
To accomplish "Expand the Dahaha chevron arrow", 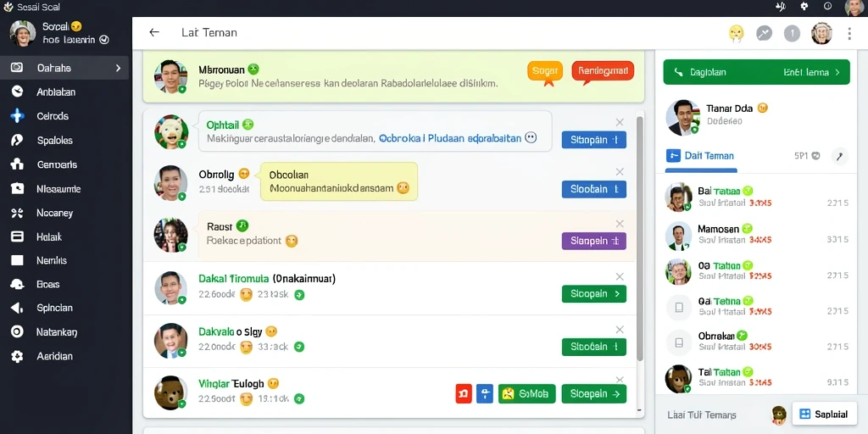I will (x=118, y=68).
